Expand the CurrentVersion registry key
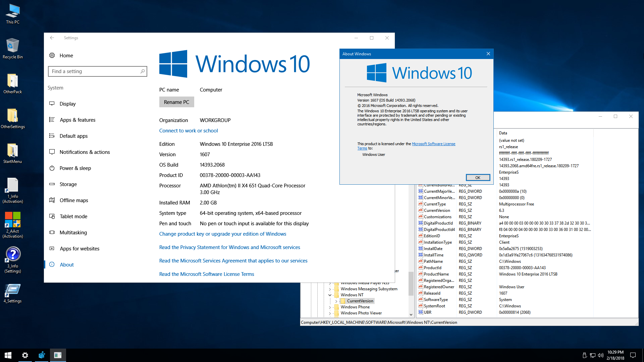 click(336, 301)
